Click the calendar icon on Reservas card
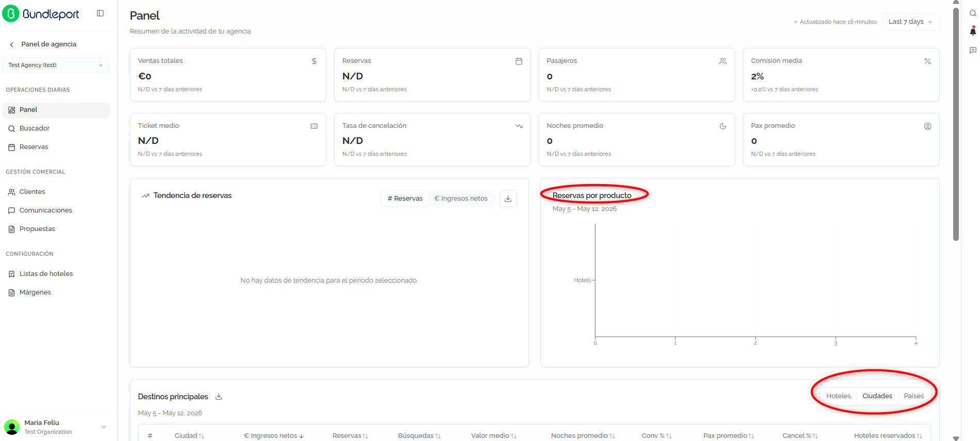This screenshot has width=980, height=441. click(x=519, y=61)
